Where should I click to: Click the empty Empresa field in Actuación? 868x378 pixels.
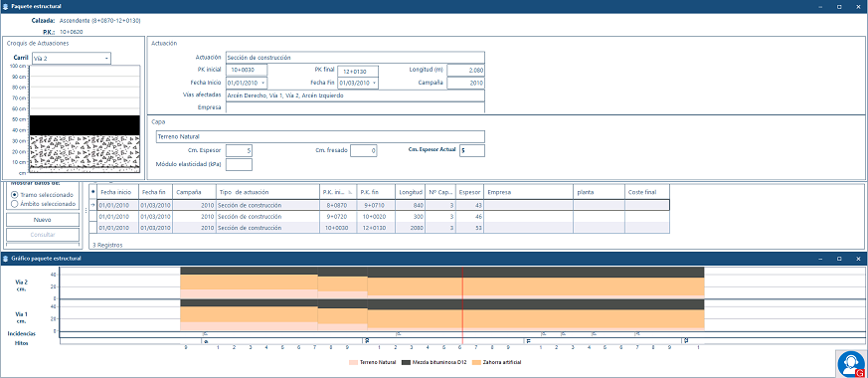[355, 107]
